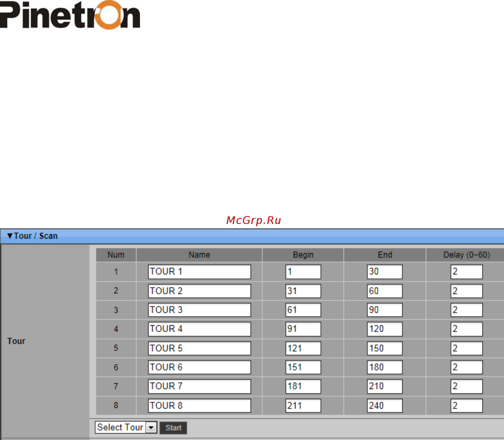Edit the TOUR 6 name field

coord(199,367)
